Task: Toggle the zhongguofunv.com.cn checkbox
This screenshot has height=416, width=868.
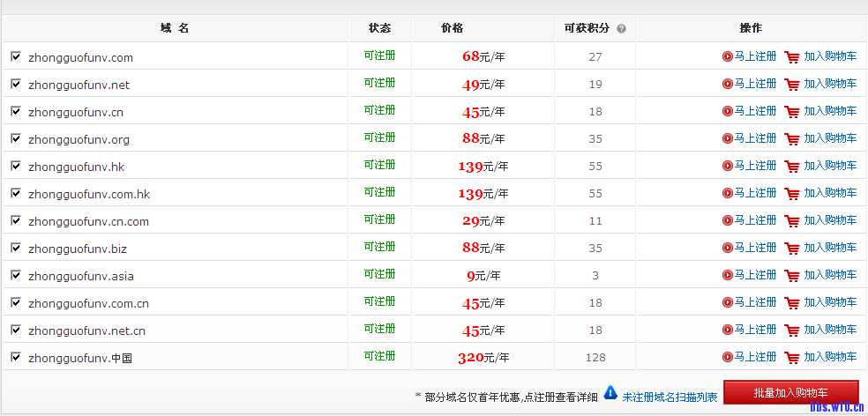Action: tap(16, 302)
